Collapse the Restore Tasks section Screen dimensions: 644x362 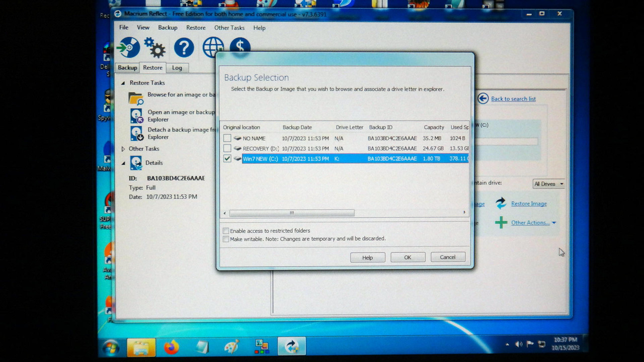click(x=123, y=83)
